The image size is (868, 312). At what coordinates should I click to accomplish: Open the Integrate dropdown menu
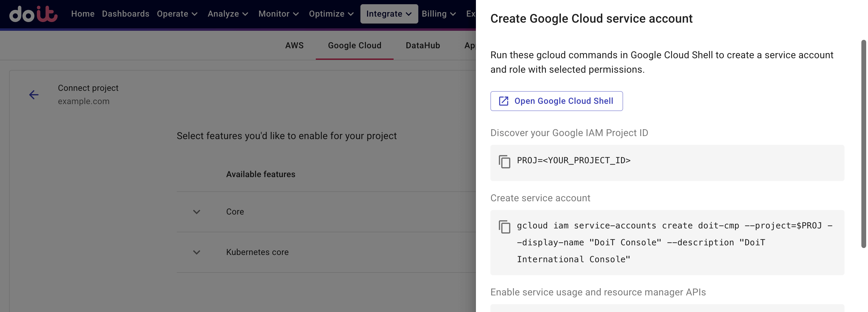point(389,14)
